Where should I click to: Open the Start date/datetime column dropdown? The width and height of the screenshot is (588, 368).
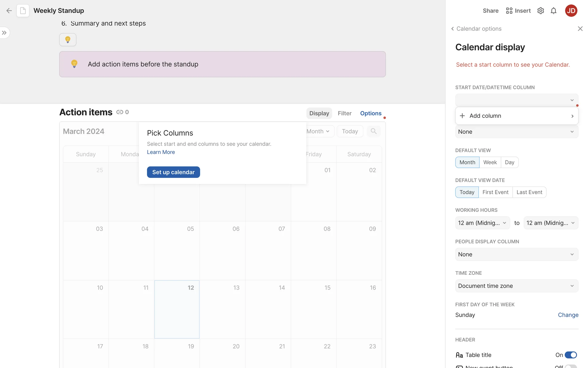pos(517,100)
